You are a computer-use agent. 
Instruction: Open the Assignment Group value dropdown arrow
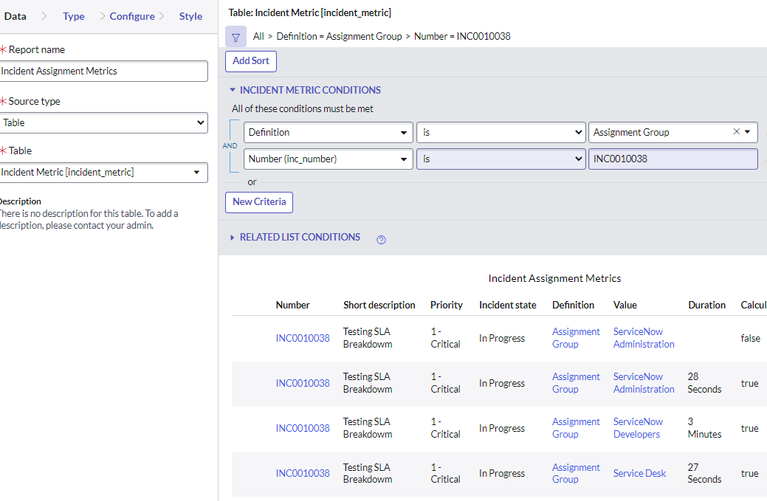[747, 132]
